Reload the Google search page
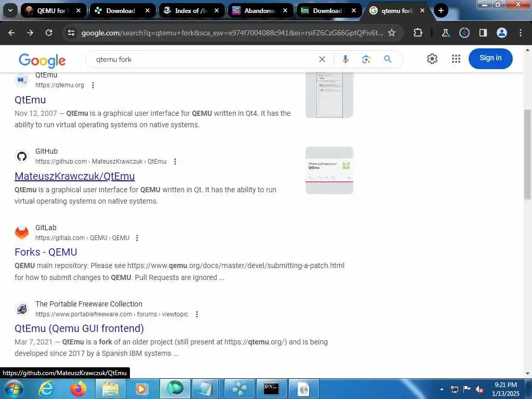532x399 pixels. (x=49, y=33)
